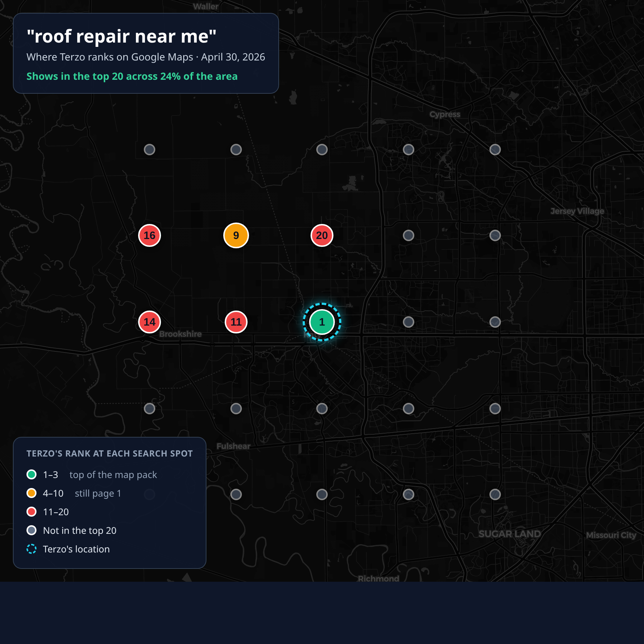This screenshot has width=644, height=644.
Task: Click the green 1–3 legend dot
Action: click(x=31, y=474)
